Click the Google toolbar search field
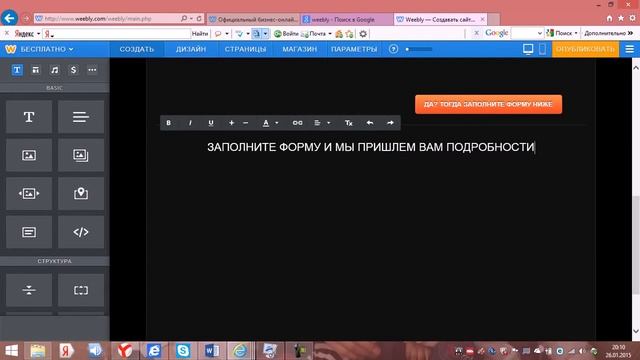The width and height of the screenshot is (640, 360). pyautogui.click(x=523, y=33)
